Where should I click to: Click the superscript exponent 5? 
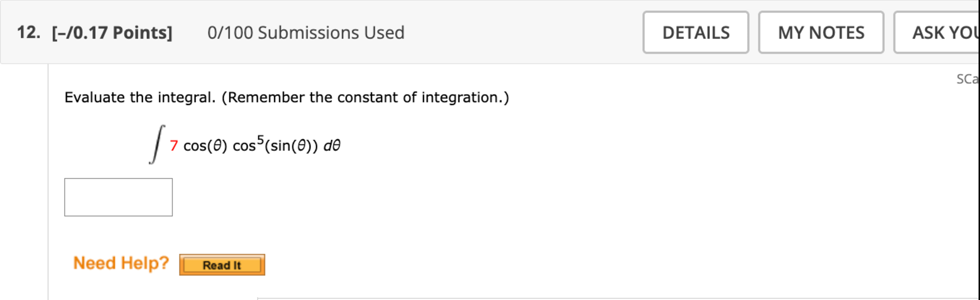click(x=260, y=140)
